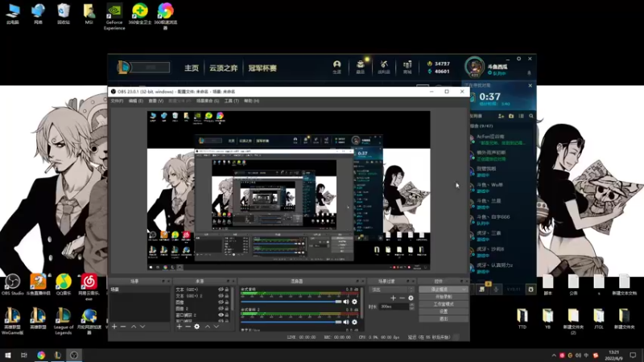Toggle lock on 窗口捕获 2 source

point(227,315)
